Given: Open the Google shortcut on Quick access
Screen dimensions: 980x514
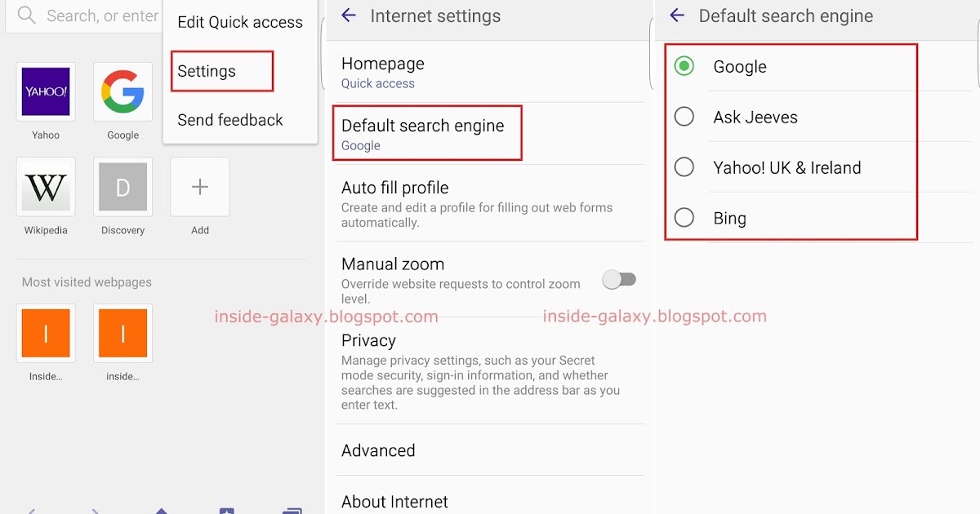Looking at the screenshot, I should (x=122, y=91).
